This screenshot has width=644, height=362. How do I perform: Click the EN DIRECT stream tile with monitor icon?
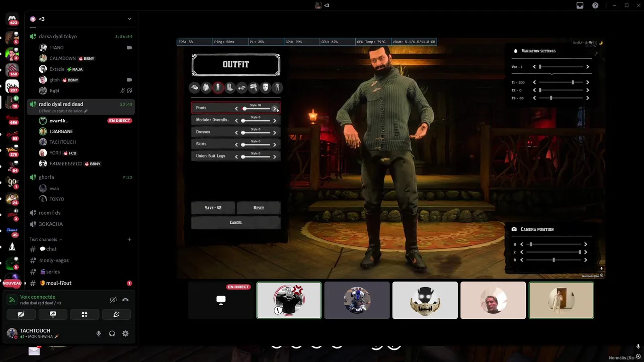pos(221,300)
